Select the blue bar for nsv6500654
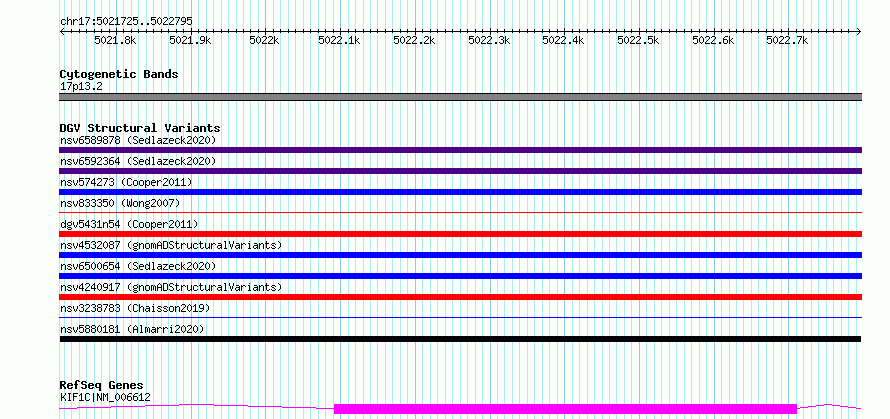The height and width of the screenshot is (419, 890). click(x=460, y=276)
